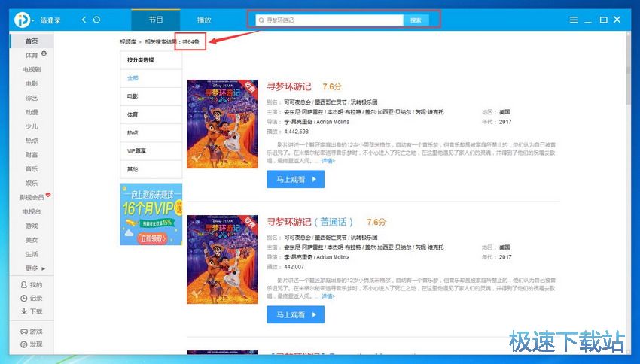Click the soccer ball icon beside the 体育 sidebar item
Screen dimensions: 640x364
(x=44, y=53)
